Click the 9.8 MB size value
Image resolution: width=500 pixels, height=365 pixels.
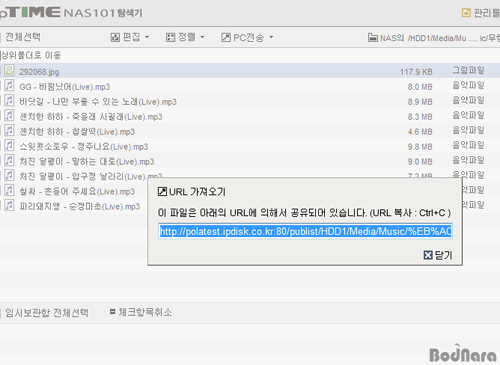420,147
